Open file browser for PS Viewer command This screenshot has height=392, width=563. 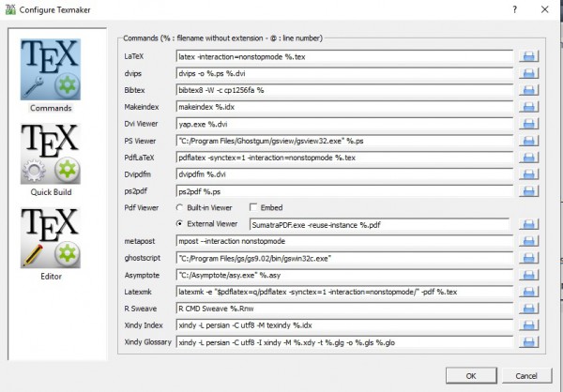(x=528, y=140)
